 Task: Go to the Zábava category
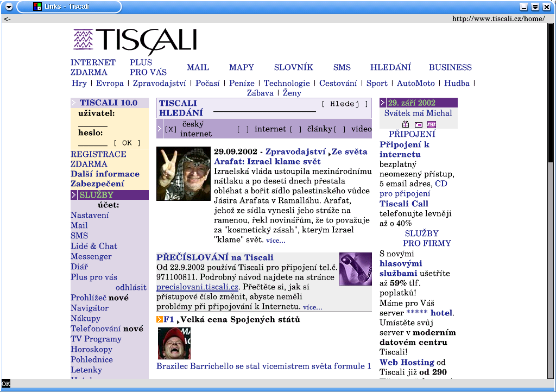(x=260, y=93)
